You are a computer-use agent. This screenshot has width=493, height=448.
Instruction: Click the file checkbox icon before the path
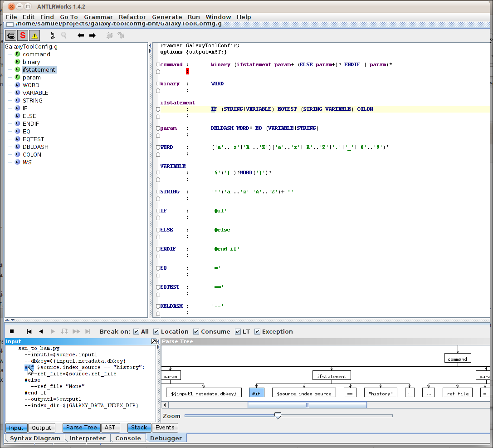pos(10,24)
